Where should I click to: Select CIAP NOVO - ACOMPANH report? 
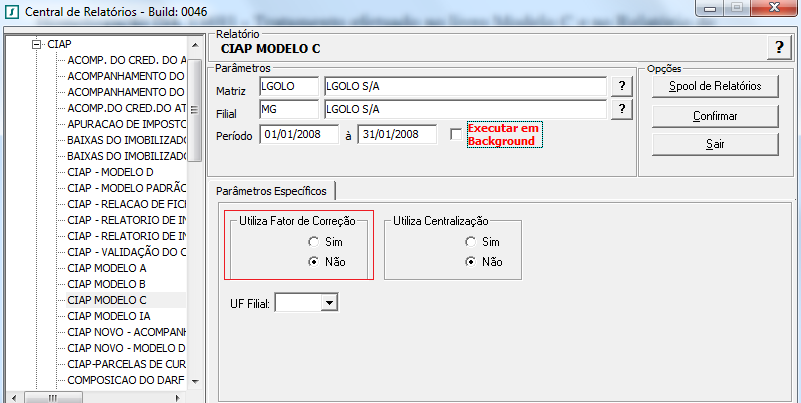(127, 332)
